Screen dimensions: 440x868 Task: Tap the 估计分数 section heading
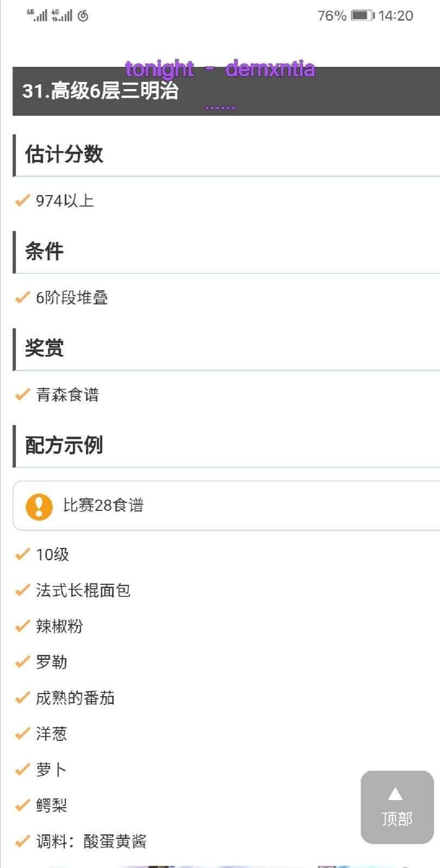pyautogui.click(x=64, y=154)
